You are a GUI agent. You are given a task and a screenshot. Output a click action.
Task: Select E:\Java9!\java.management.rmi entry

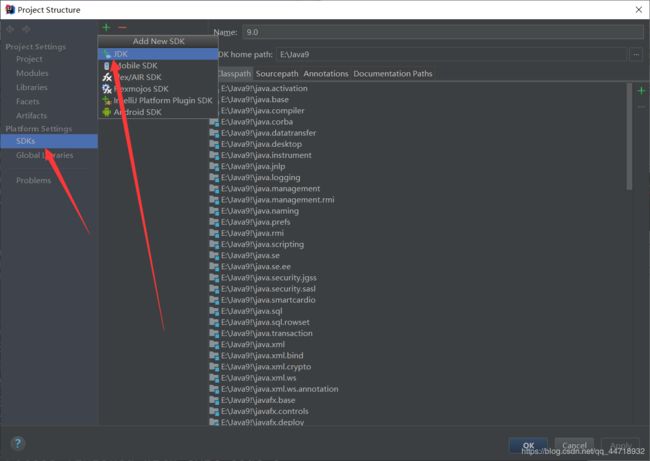tap(277, 200)
